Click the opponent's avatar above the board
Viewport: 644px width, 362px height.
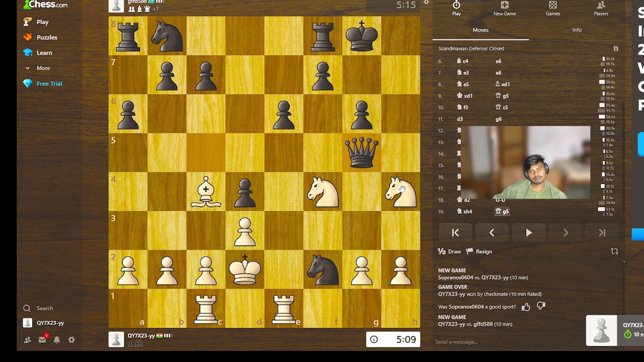click(116, 6)
